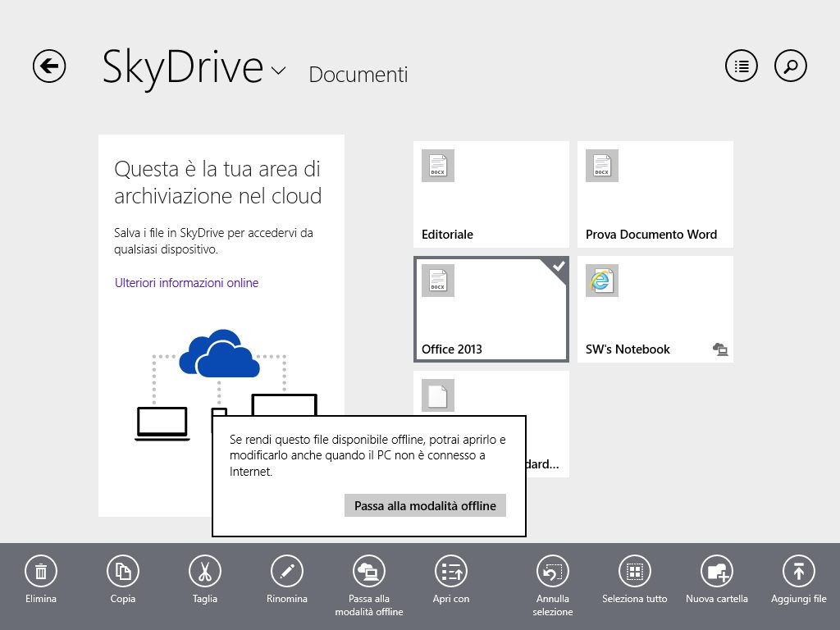Open the search magnifier icon
This screenshot has height=630, width=840.
tap(791, 66)
